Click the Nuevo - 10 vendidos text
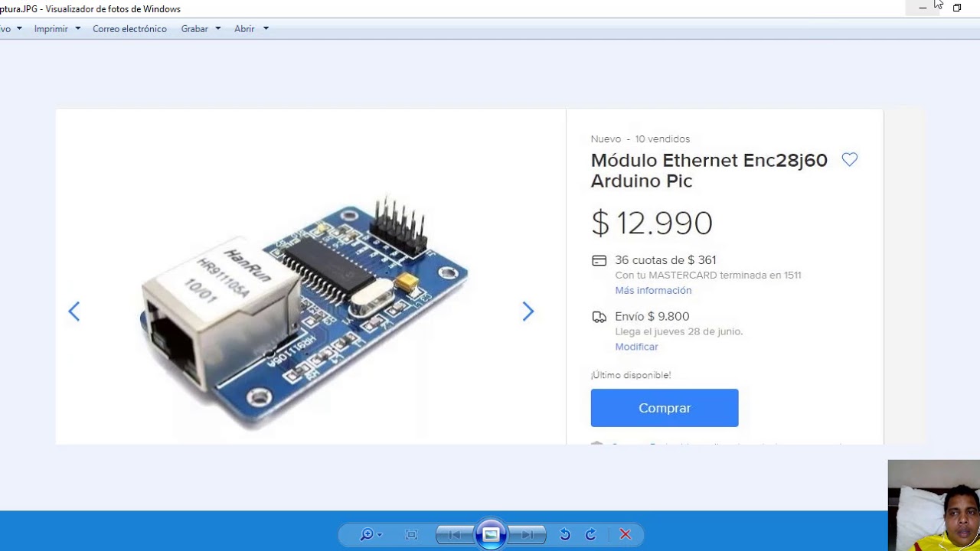This screenshot has height=551, width=980. tap(640, 139)
